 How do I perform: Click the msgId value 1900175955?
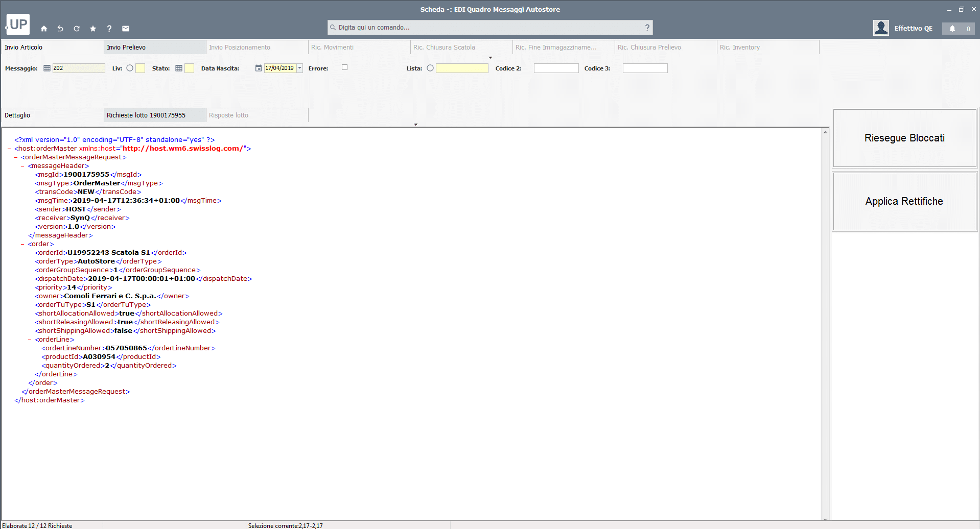click(x=86, y=175)
